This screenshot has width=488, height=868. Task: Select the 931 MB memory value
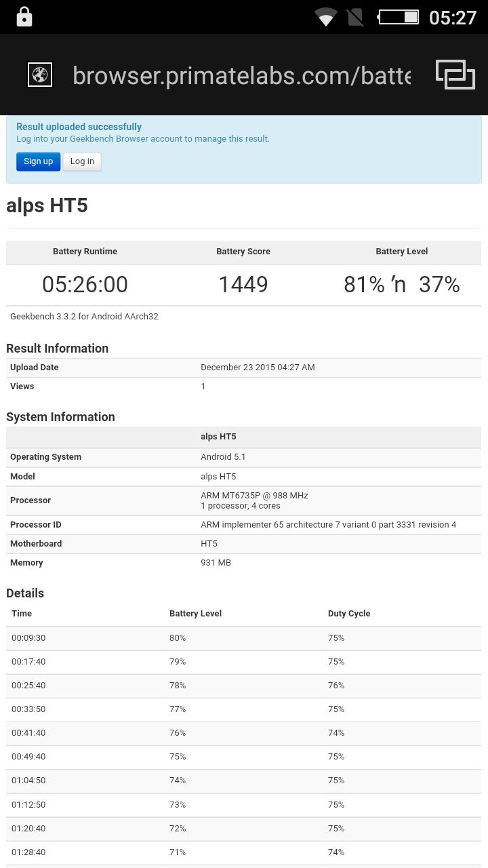[x=216, y=563]
